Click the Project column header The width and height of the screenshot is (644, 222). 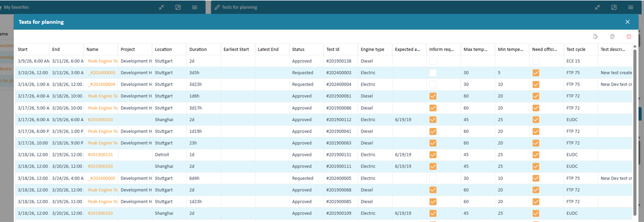[x=135, y=49]
